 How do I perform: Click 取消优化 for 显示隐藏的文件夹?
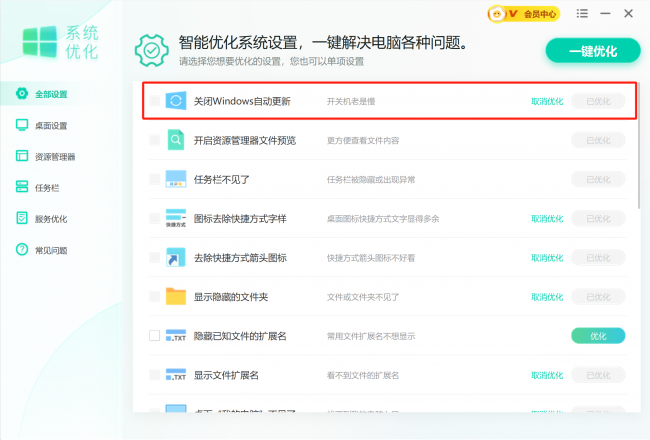pyautogui.click(x=547, y=297)
